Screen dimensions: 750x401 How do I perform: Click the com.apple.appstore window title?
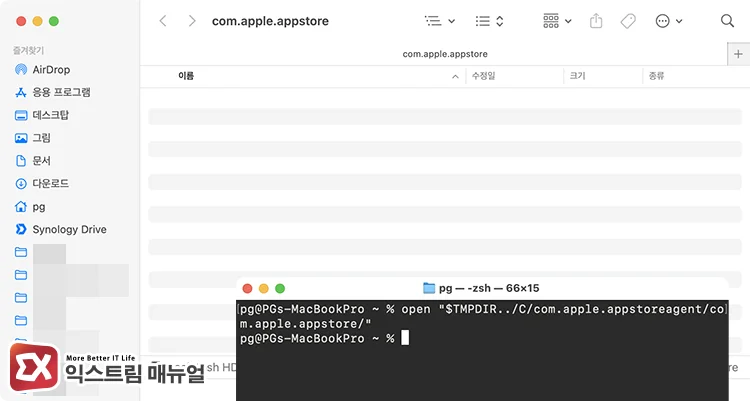tap(270, 21)
